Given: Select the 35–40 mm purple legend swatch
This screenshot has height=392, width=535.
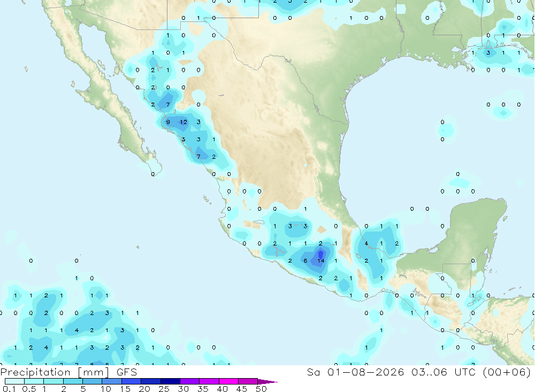Looking at the screenshot, I should point(209,381).
